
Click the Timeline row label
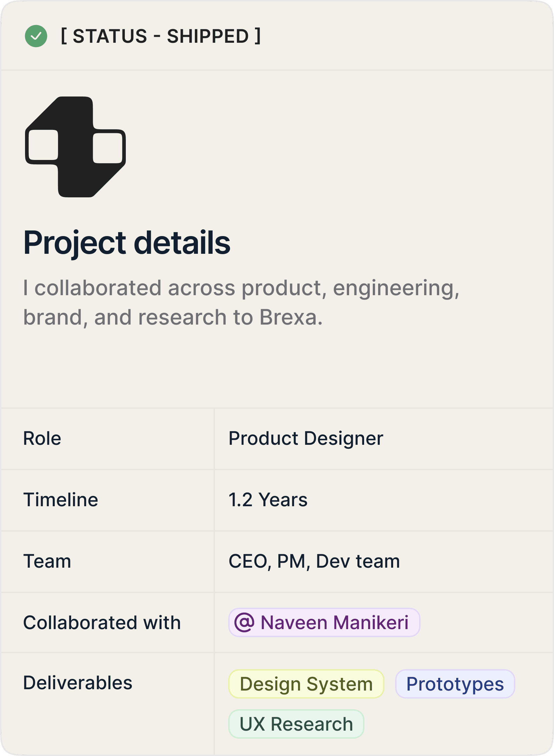coord(60,499)
